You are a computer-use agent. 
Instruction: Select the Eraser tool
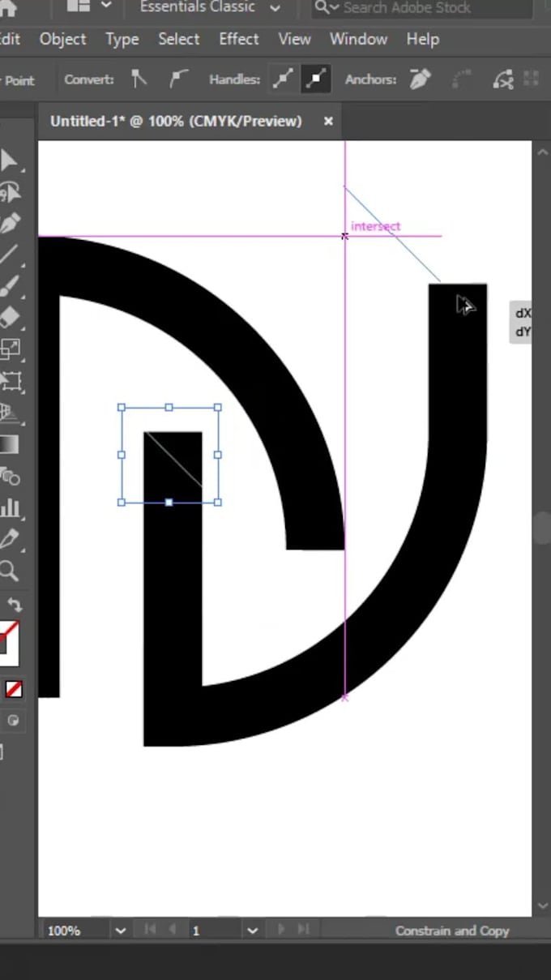9,319
